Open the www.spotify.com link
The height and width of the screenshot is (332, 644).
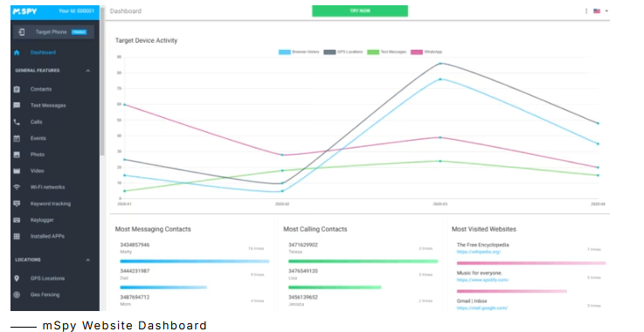(482, 280)
